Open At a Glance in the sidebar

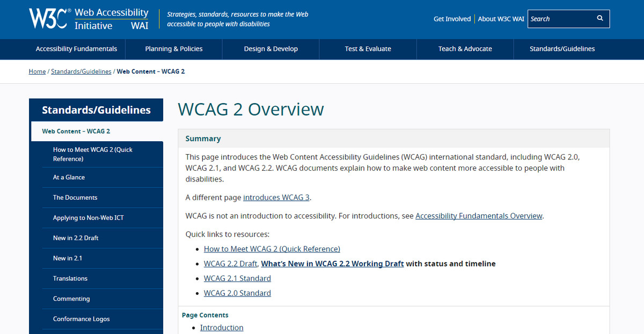(103, 177)
